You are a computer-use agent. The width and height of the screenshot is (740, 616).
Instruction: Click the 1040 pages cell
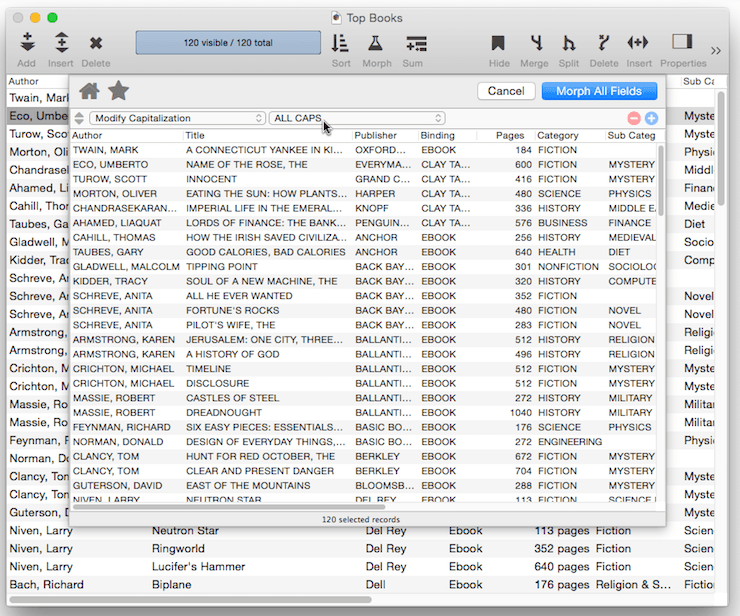pyautogui.click(x=521, y=413)
